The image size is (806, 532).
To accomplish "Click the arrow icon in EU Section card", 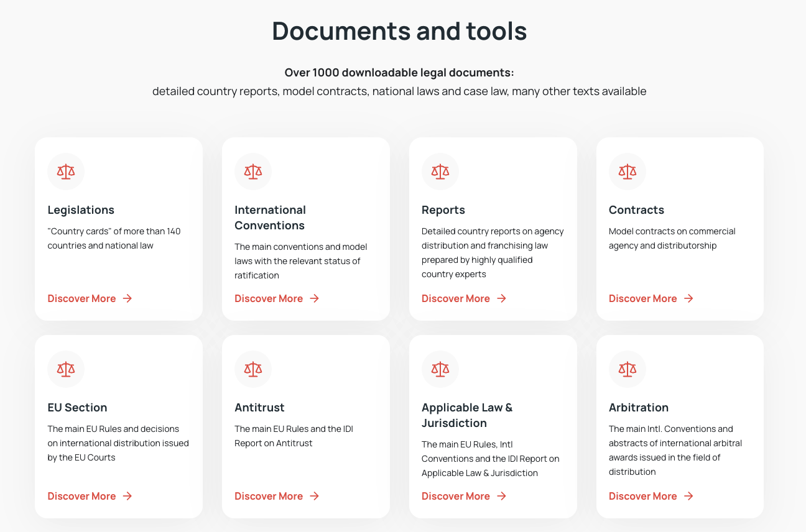I will [x=127, y=496].
